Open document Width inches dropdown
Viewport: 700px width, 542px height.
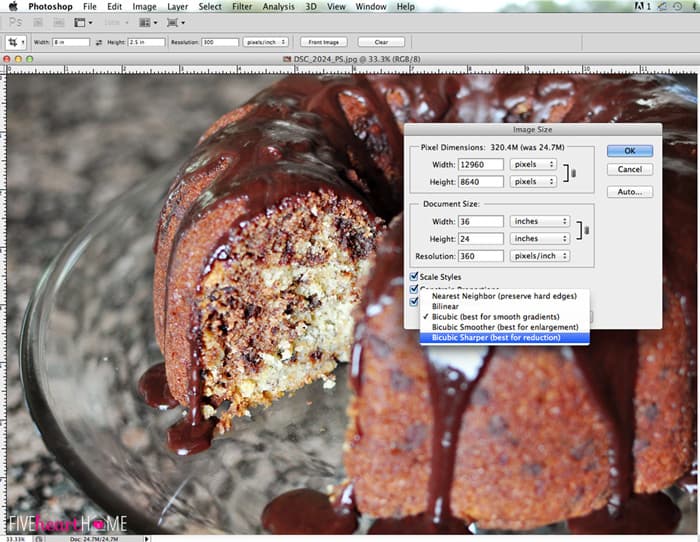(540, 221)
